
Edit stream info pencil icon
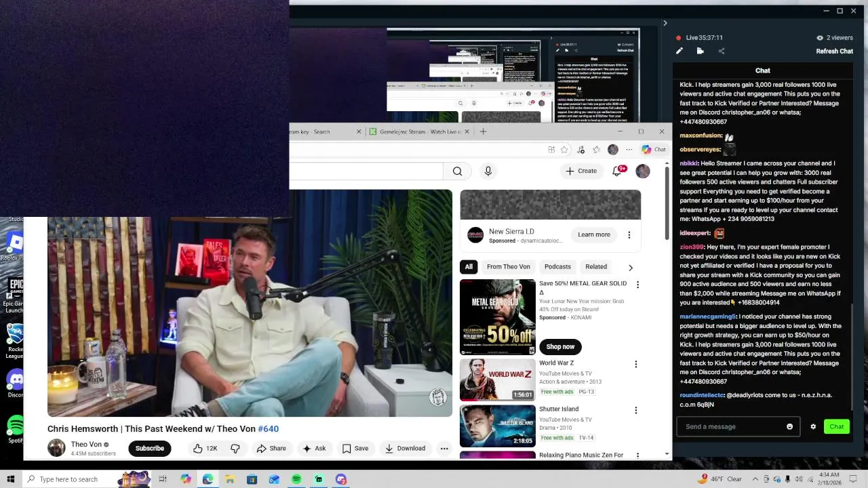click(679, 51)
